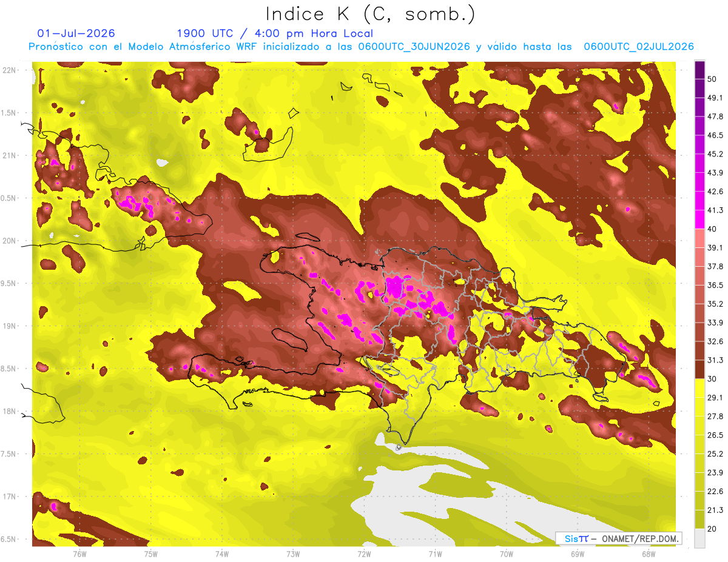Select the legend value '36.5'

click(715, 285)
